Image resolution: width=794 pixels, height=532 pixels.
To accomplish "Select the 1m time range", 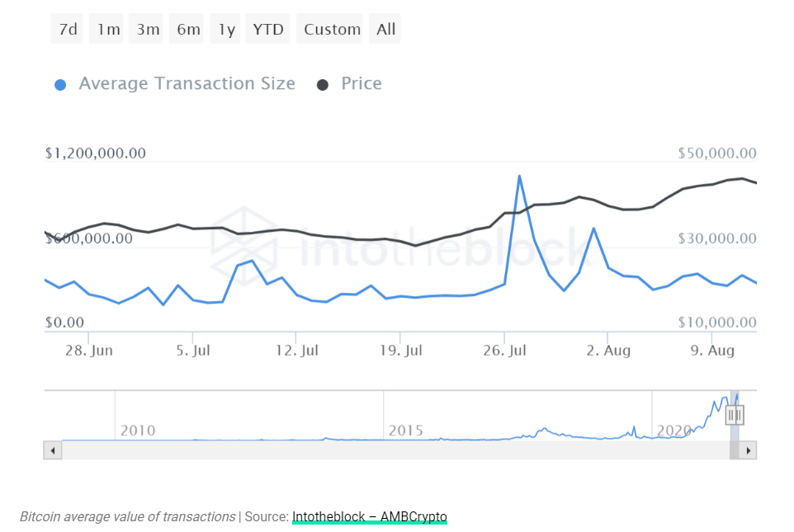I will tap(106, 30).
